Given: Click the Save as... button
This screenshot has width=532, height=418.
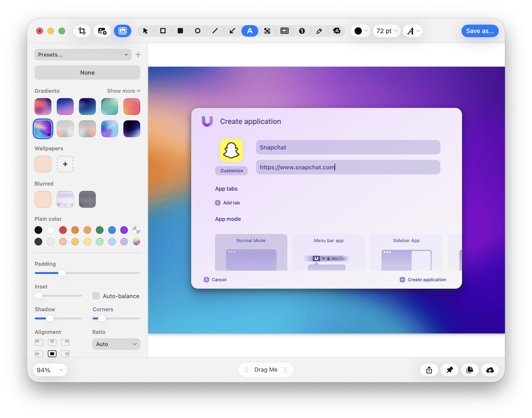Looking at the screenshot, I should tap(480, 31).
